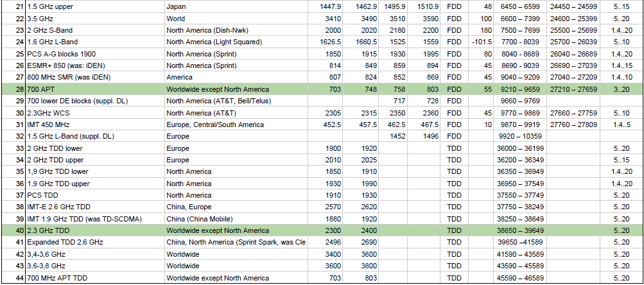Viewport: 644px width, 285px height.
Task: Click the "1.4..5" bandwidth cell
Action: [x=620, y=125]
